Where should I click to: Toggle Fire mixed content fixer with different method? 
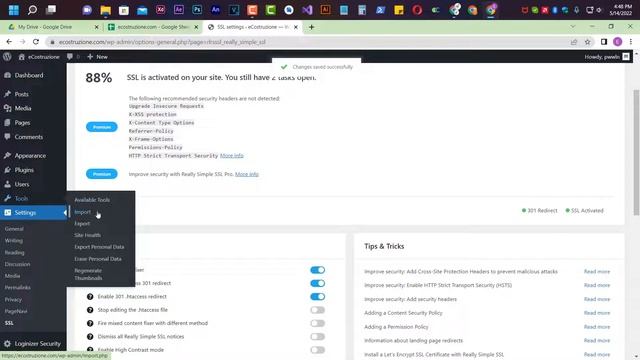pos(318,323)
